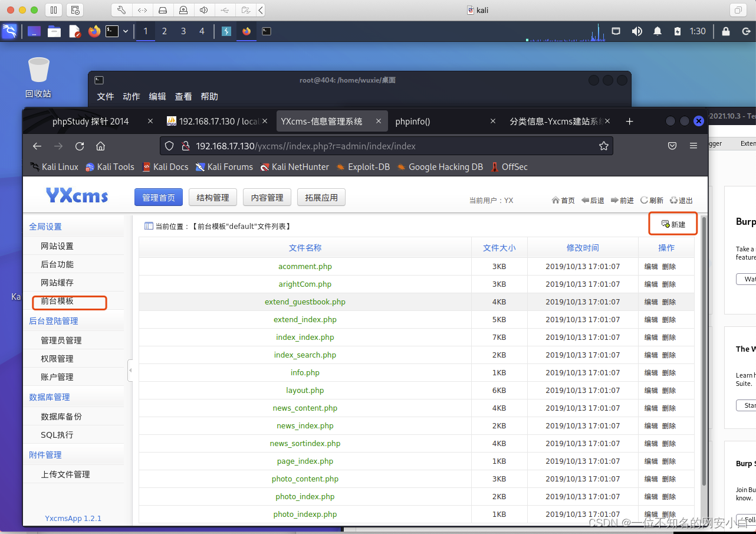Open 查看 menu in the terminal window

click(x=183, y=96)
